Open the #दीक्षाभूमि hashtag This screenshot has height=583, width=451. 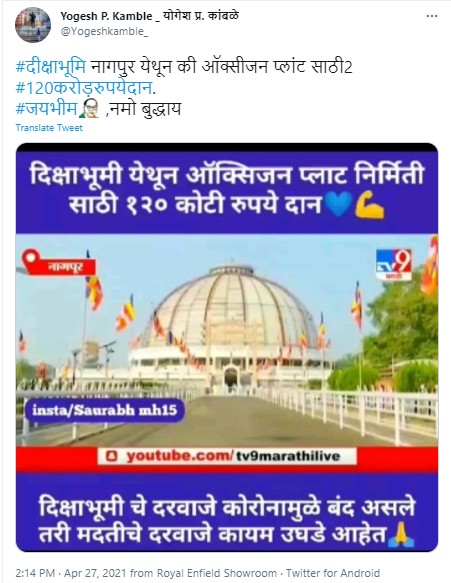51,67
